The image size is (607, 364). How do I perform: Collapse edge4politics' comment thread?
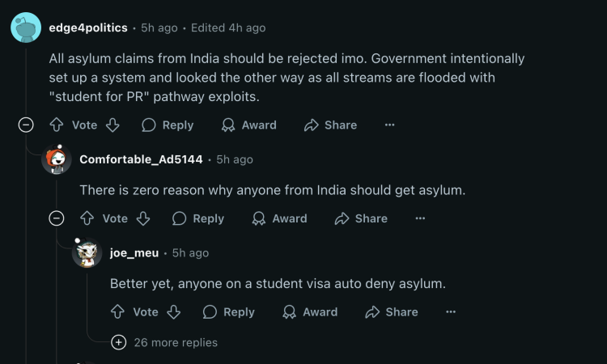[x=26, y=125]
